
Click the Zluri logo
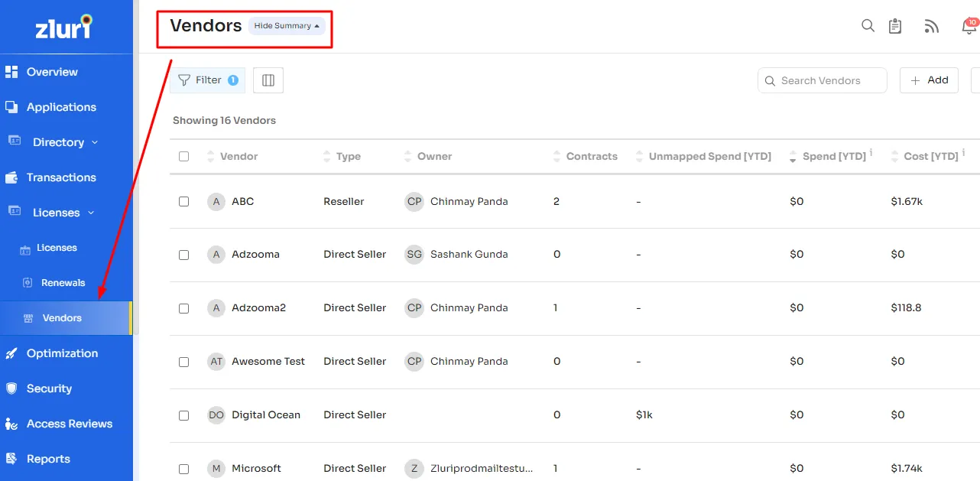[x=63, y=26]
